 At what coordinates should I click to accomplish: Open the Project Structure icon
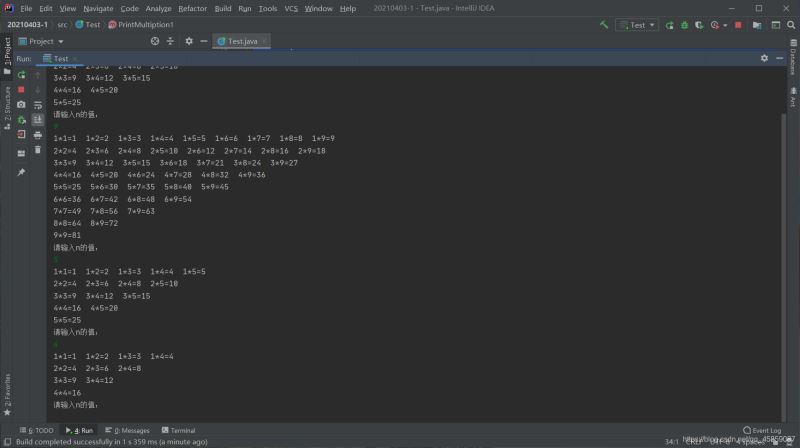757,25
